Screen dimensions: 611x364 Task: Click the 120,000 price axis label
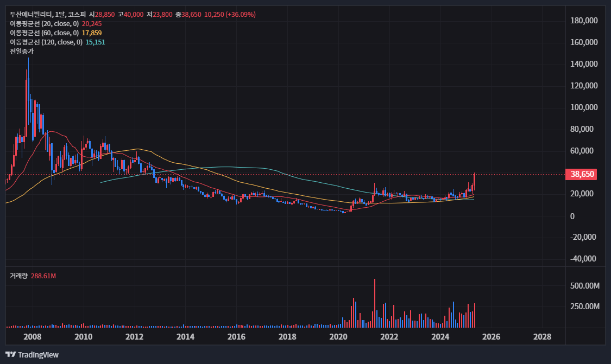(584, 86)
